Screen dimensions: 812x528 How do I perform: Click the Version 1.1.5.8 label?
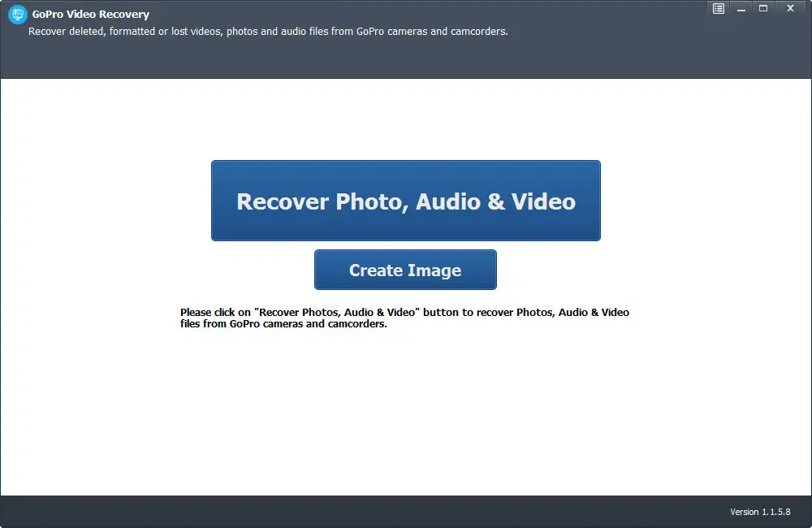tap(760, 512)
